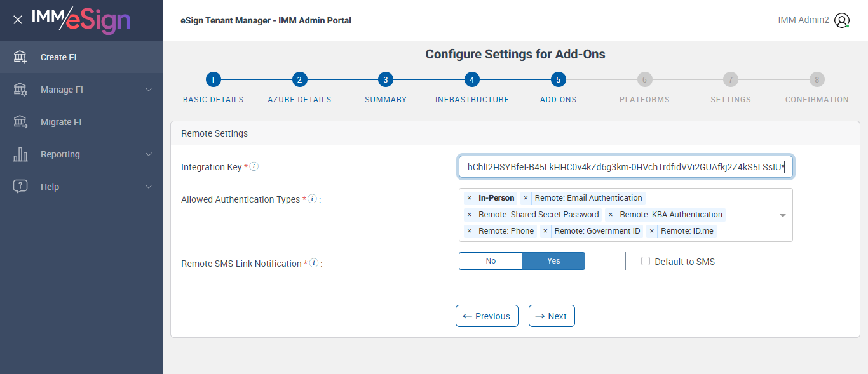868x374 pixels.
Task: Open the IMM Admin2 user profile icon
Action: (x=842, y=20)
